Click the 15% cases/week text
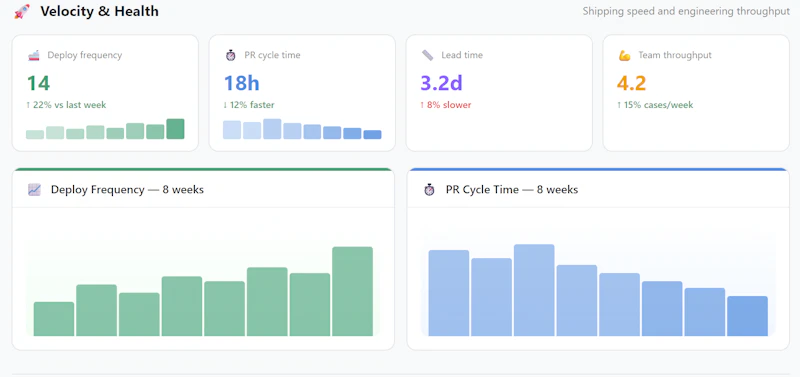 point(656,105)
